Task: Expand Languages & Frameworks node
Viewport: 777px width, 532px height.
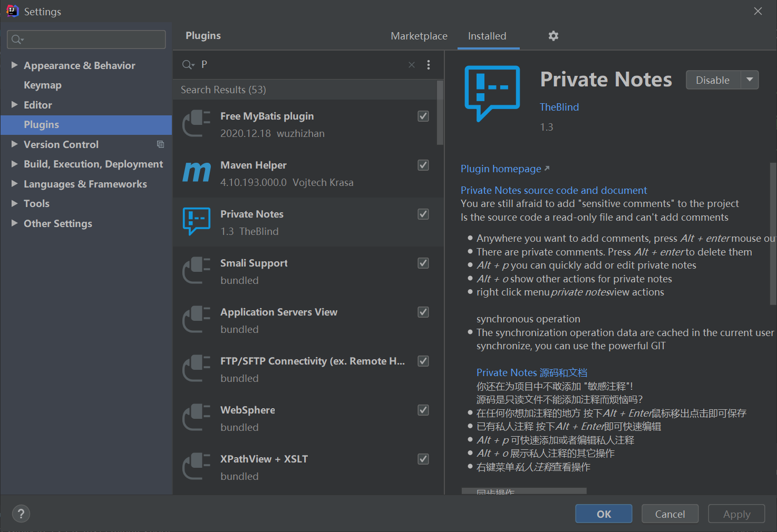Action: pos(15,184)
